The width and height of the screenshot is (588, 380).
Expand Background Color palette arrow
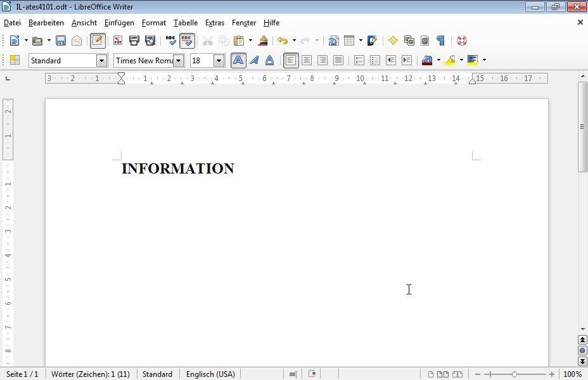point(485,60)
